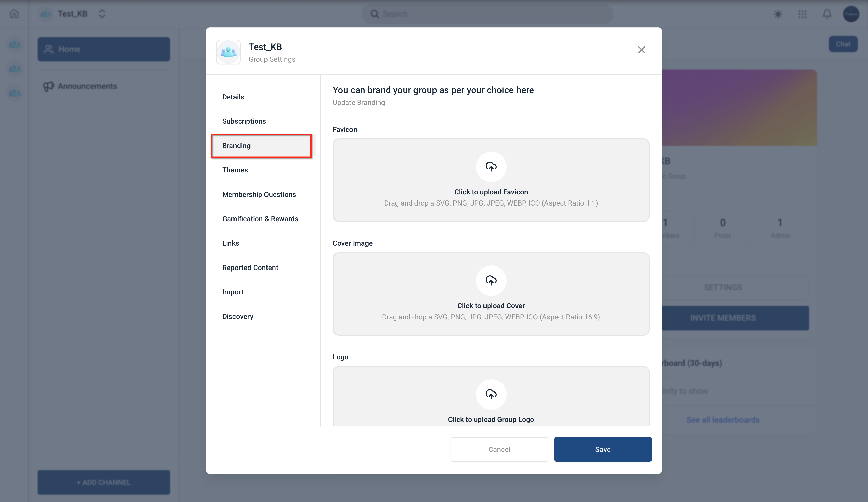868x502 pixels.
Task: Click the Search input field
Action: (x=487, y=14)
